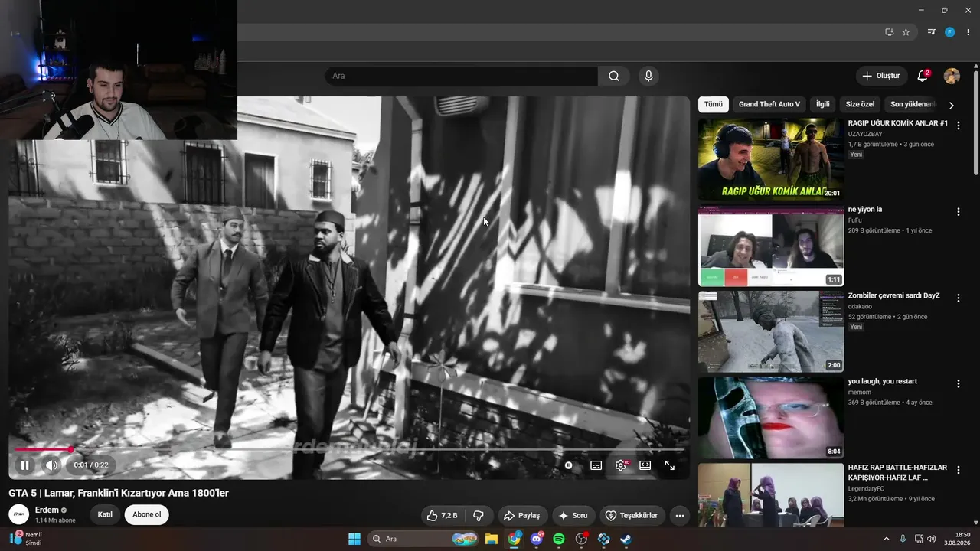Open options for HAFIZ RAP BATTLE video
Viewport: 980px width, 551px height.
(959, 470)
